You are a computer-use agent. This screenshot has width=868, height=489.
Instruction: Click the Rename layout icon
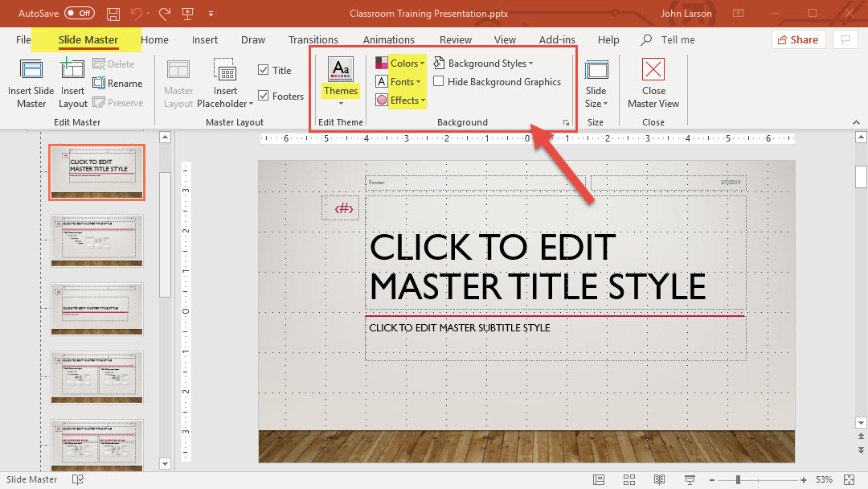point(99,83)
